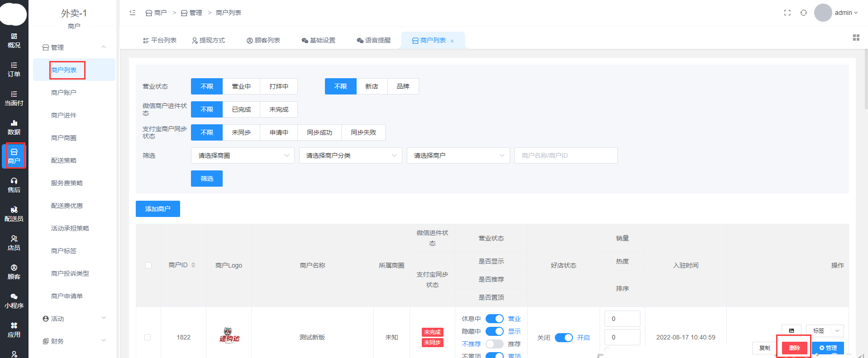The height and width of the screenshot is (358, 868).
Task: Toggle the 休息中/营业 business status switch
Action: point(494,319)
